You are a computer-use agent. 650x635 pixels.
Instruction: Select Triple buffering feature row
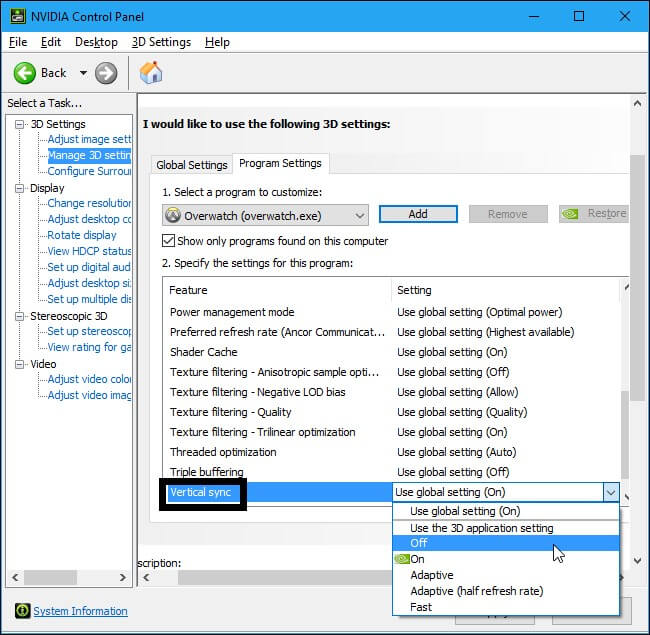pos(392,472)
